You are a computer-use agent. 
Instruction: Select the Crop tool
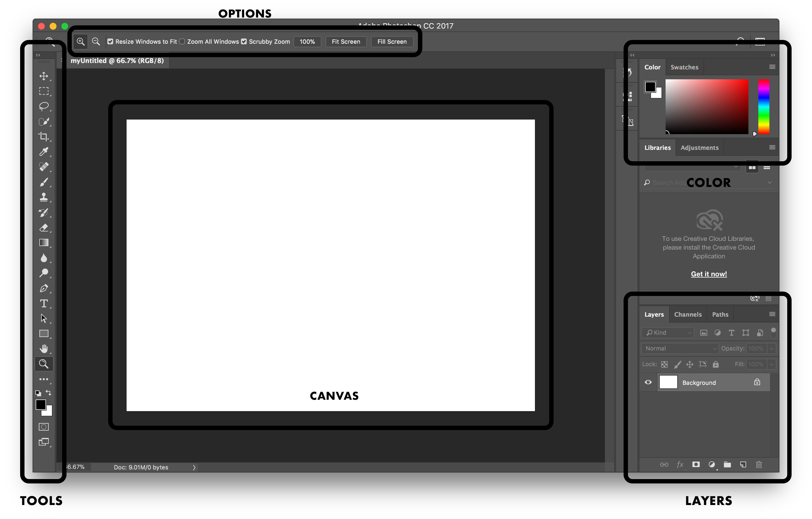pyautogui.click(x=44, y=136)
